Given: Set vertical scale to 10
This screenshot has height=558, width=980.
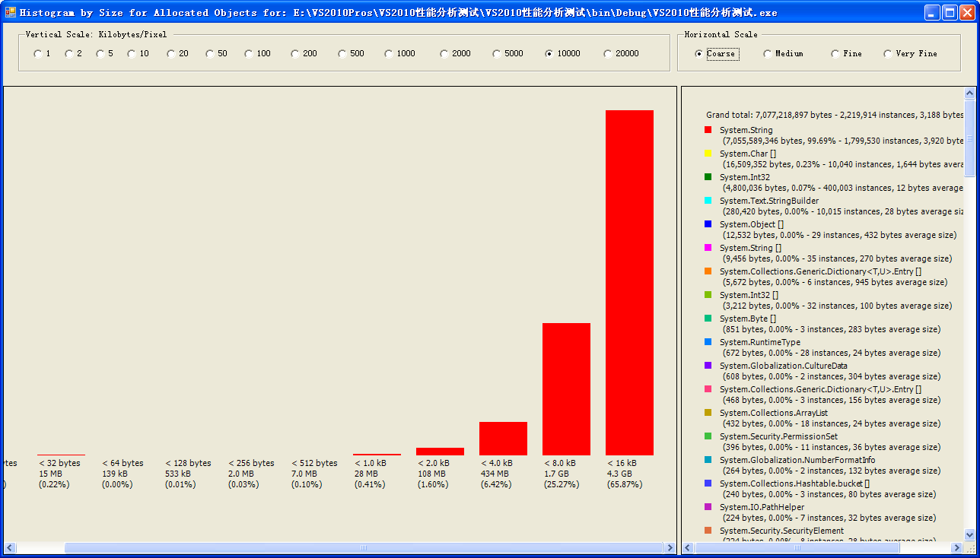Looking at the screenshot, I should tap(138, 54).
